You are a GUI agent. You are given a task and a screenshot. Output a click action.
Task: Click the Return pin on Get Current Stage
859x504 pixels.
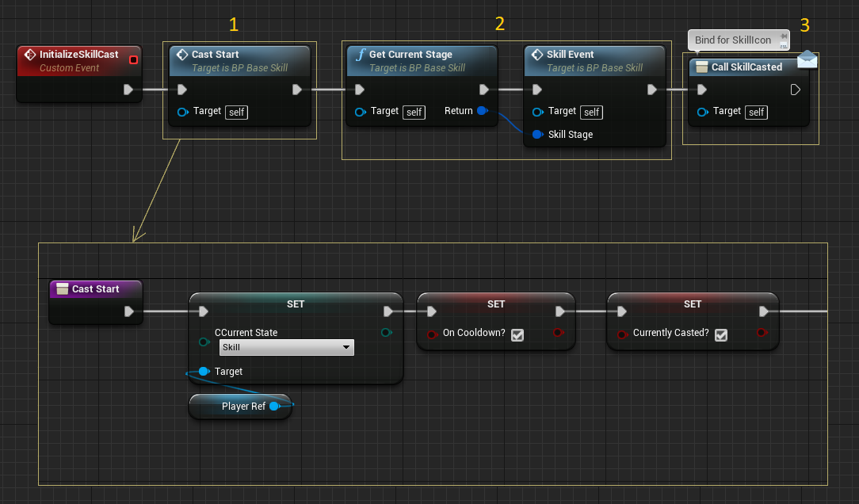[482, 111]
